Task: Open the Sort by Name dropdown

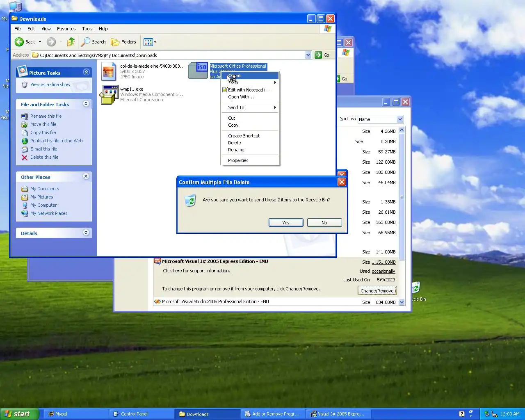Action: coord(400,119)
